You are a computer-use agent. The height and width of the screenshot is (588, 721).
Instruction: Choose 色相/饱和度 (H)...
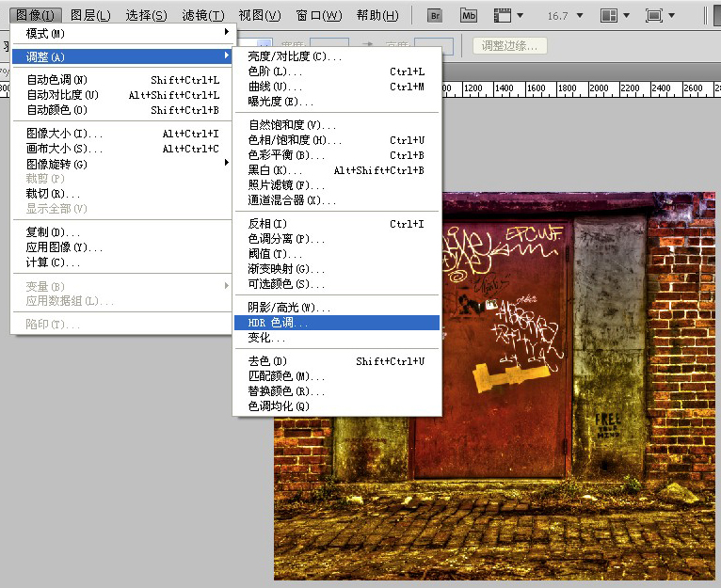pos(337,140)
